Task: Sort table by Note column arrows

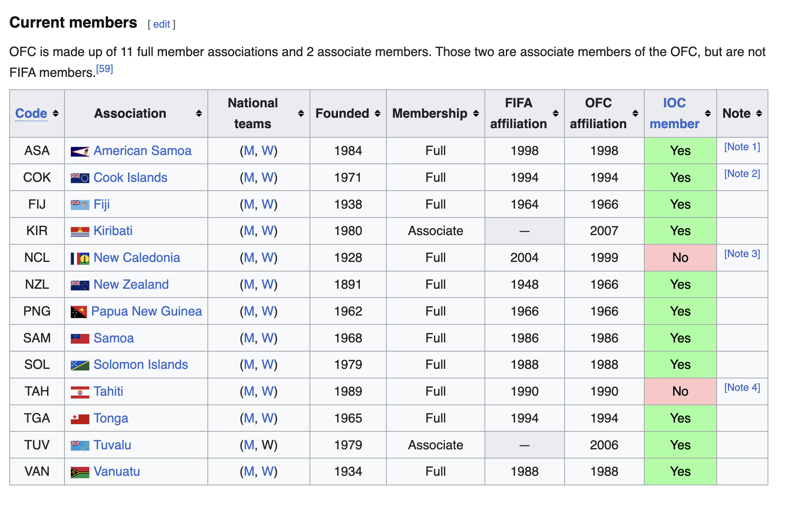Action: point(759,114)
